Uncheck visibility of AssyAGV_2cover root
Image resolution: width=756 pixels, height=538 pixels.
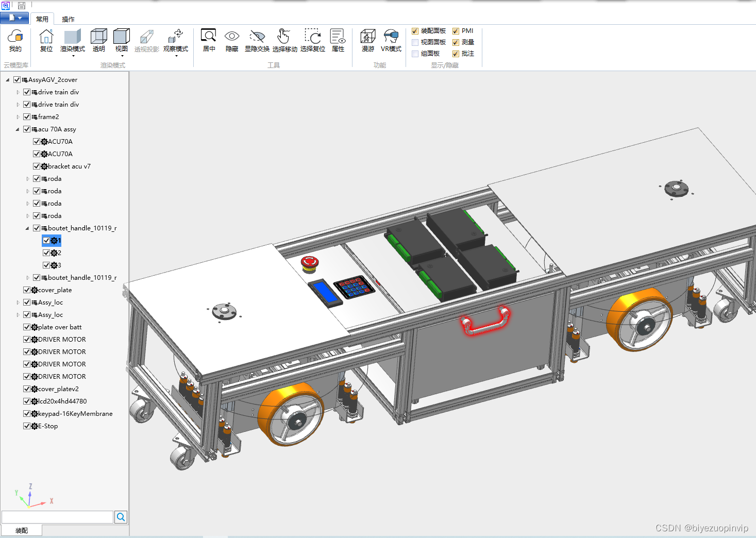pos(17,80)
